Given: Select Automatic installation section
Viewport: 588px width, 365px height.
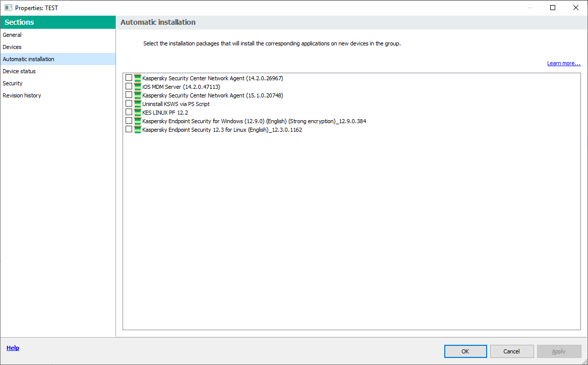Looking at the screenshot, I should 58,59.
